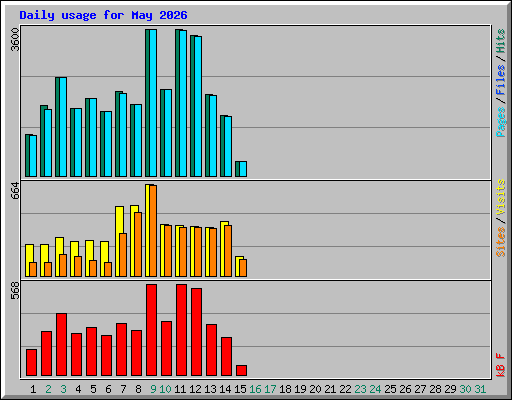The height and width of the screenshot is (400, 512).
Task: Click green day label 24 on the x-axis
Action: coord(375,389)
